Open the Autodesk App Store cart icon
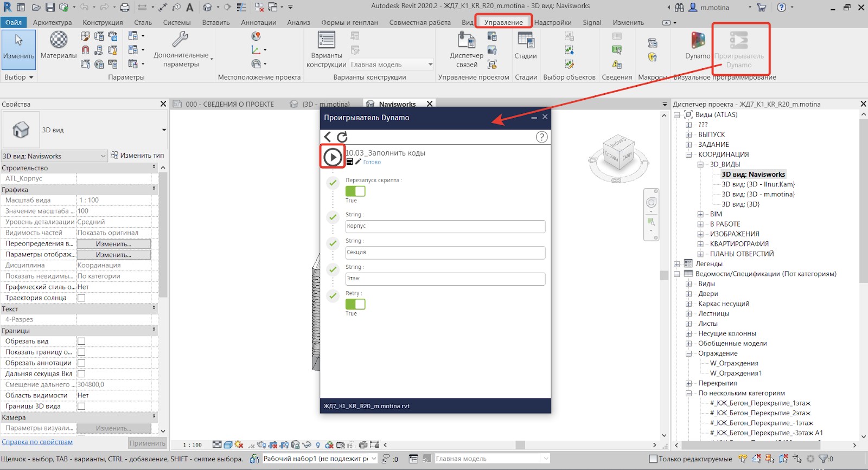The image size is (868, 470). (x=762, y=7)
